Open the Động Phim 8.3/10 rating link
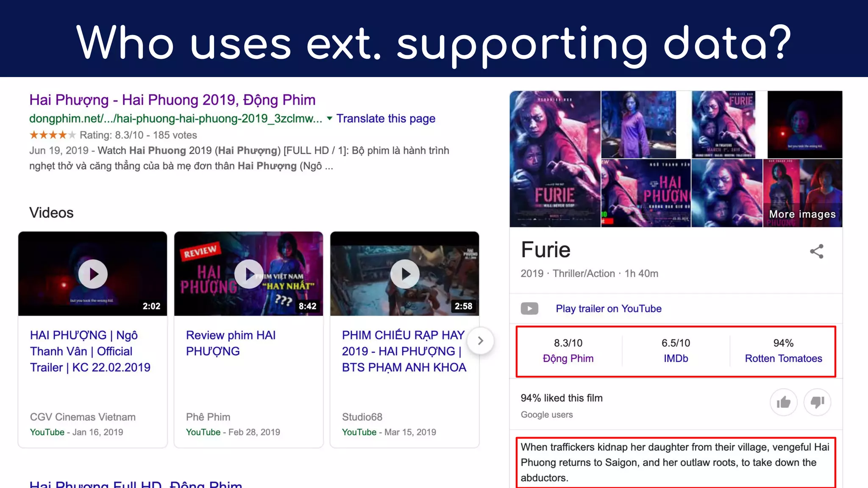868x488 pixels. 568,358
